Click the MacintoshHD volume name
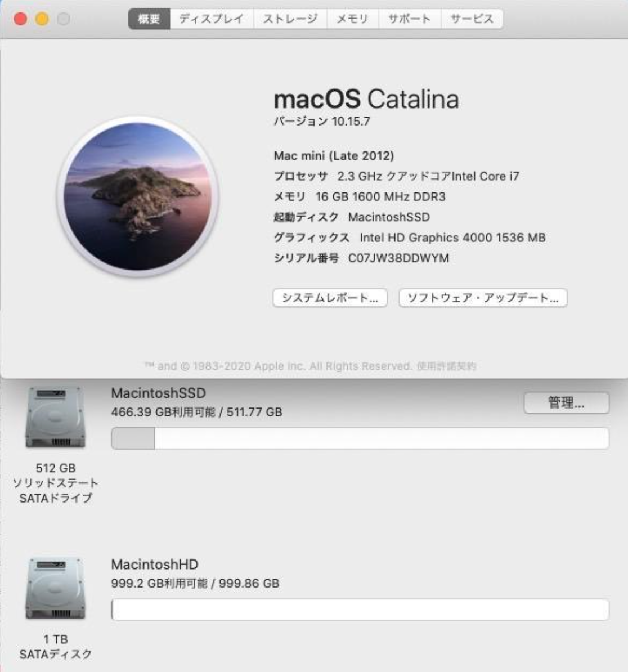628x672 pixels. [x=155, y=564]
